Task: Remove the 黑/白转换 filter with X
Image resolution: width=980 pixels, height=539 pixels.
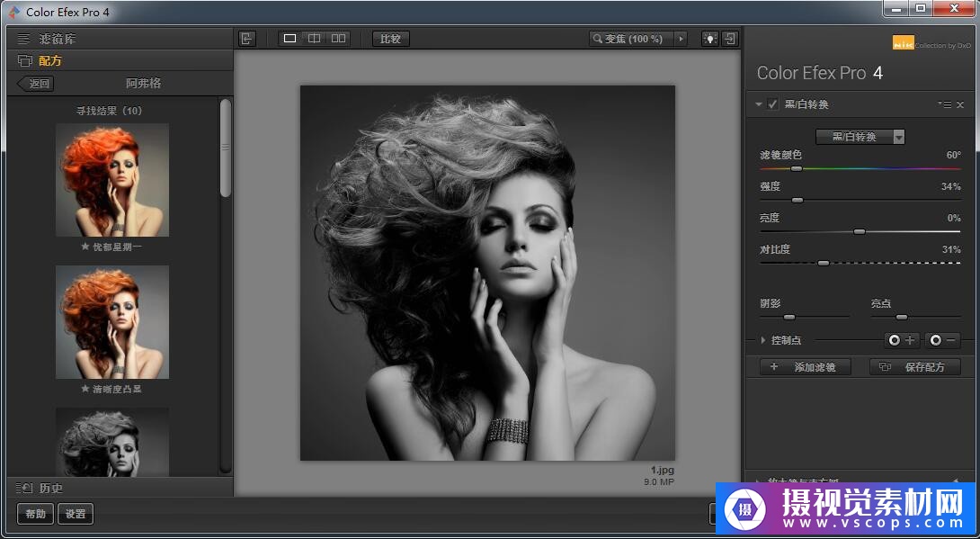Action: coord(959,104)
